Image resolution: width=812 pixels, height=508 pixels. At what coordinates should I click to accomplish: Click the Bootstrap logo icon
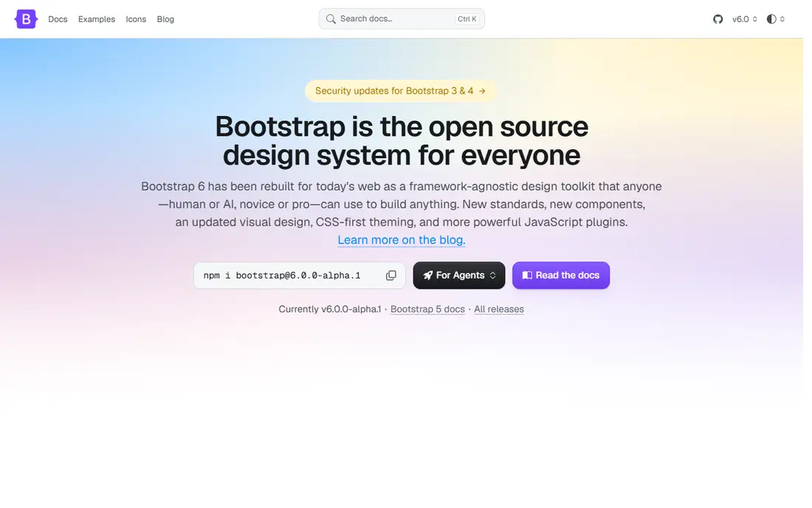tap(26, 19)
